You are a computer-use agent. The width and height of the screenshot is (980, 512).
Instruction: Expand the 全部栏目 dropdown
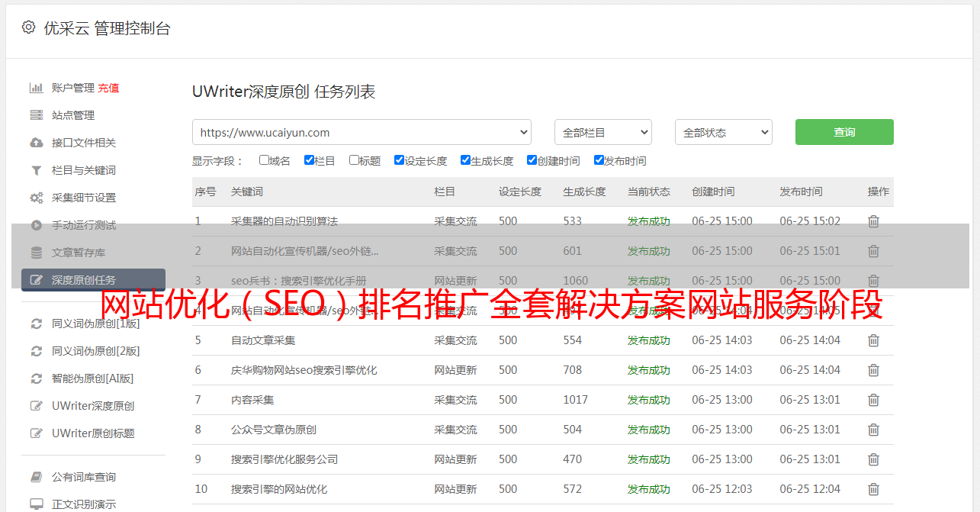coord(602,132)
